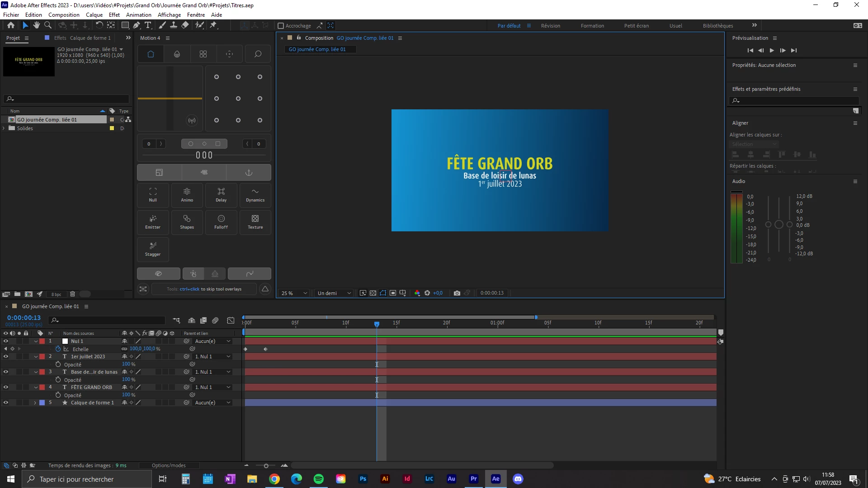Hide the FÊTE GRAND ORB layer

[x=6, y=387]
